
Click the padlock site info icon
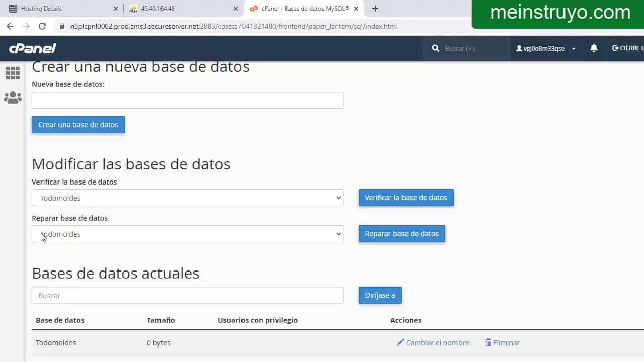pos(62,26)
